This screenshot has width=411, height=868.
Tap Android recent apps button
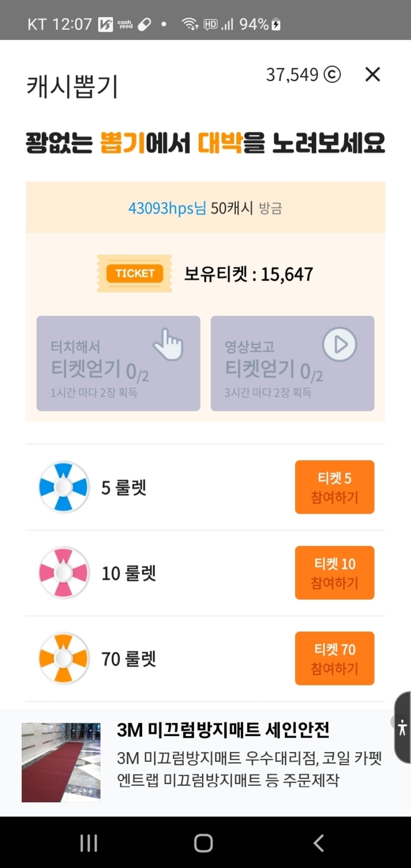point(89,843)
